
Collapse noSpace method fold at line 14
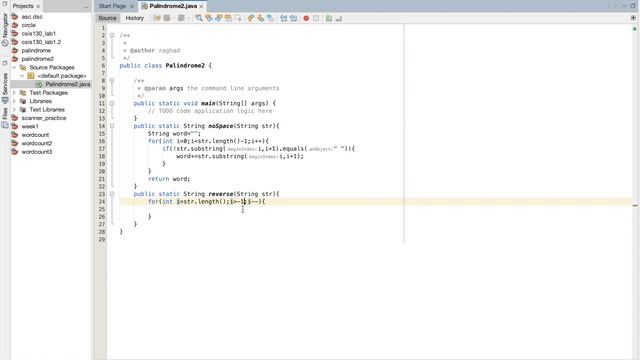[112, 126]
